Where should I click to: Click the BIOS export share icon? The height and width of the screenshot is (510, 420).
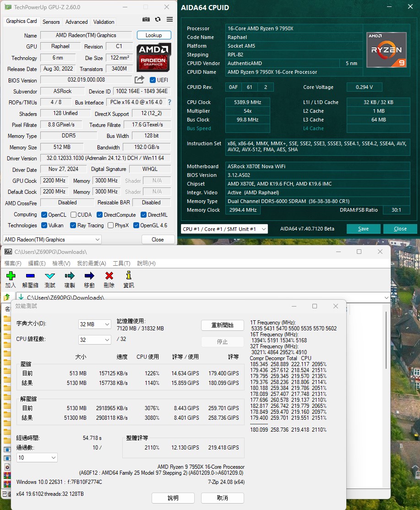(139, 80)
